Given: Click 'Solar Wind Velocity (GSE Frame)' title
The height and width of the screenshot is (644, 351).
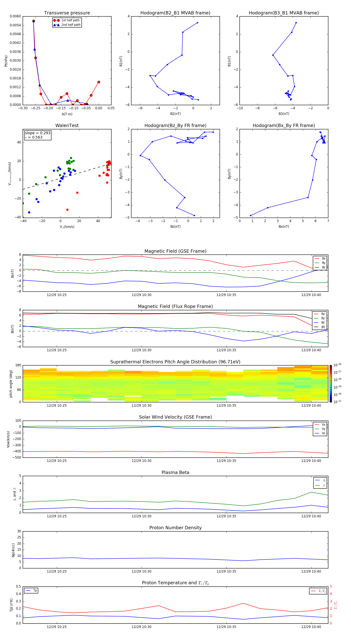Looking at the screenshot, I should coord(175,417).
